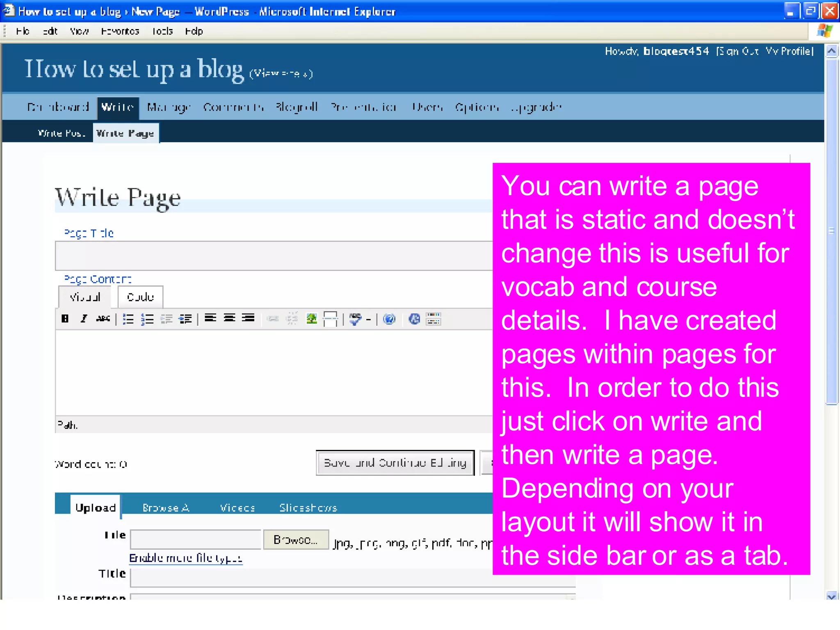Screen dimensions: 840x630
Task: Show the advanced toolbar kitchen sink
Action: 433,319
